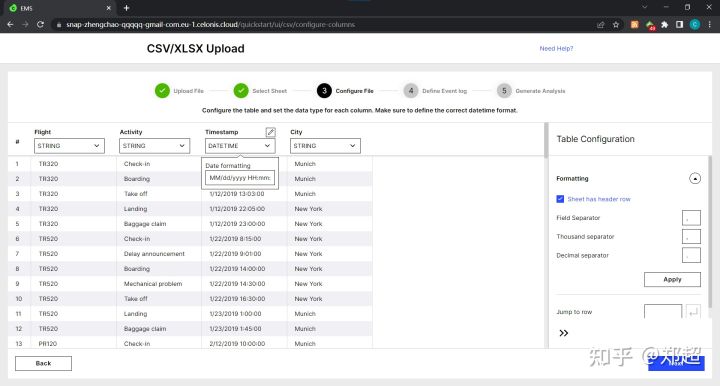
Task: Click the Flight column header
Action: click(x=43, y=132)
